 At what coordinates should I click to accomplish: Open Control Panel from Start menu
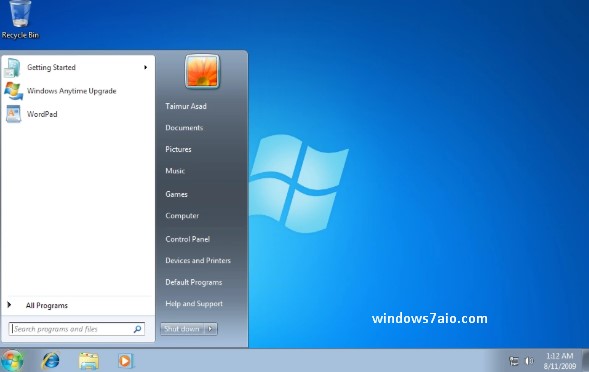(x=187, y=239)
